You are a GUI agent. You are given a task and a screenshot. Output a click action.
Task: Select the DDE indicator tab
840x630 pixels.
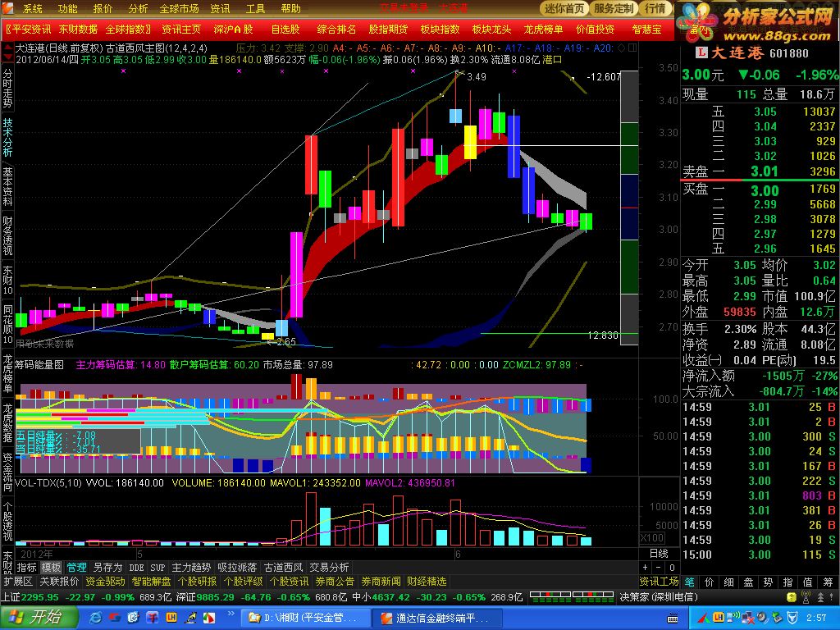coord(137,568)
